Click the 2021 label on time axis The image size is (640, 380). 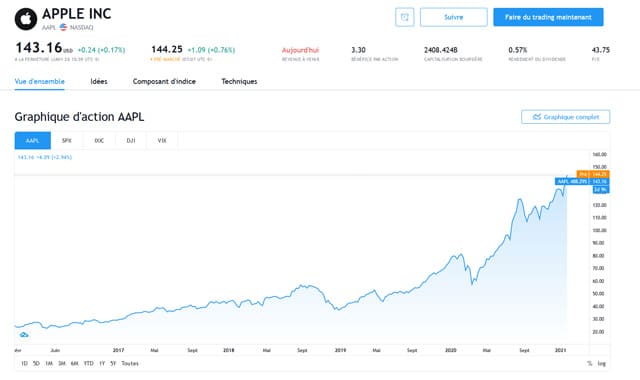560,350
